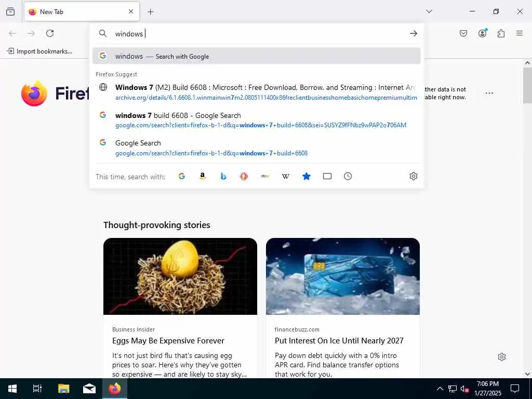532x399 pixels.
Task: Go back to previous page arrow
Action: tap(12, 33)
